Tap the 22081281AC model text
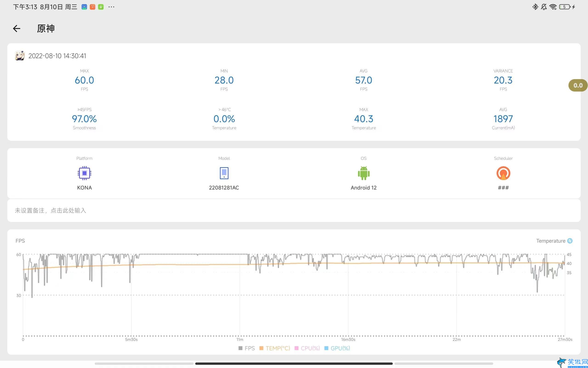The image size is (588, 368). [224, 188]
